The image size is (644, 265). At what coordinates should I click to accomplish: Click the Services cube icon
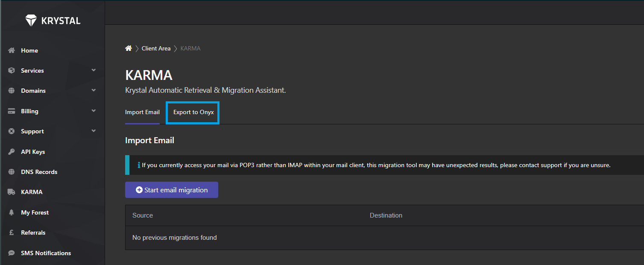tap(12, 71)
